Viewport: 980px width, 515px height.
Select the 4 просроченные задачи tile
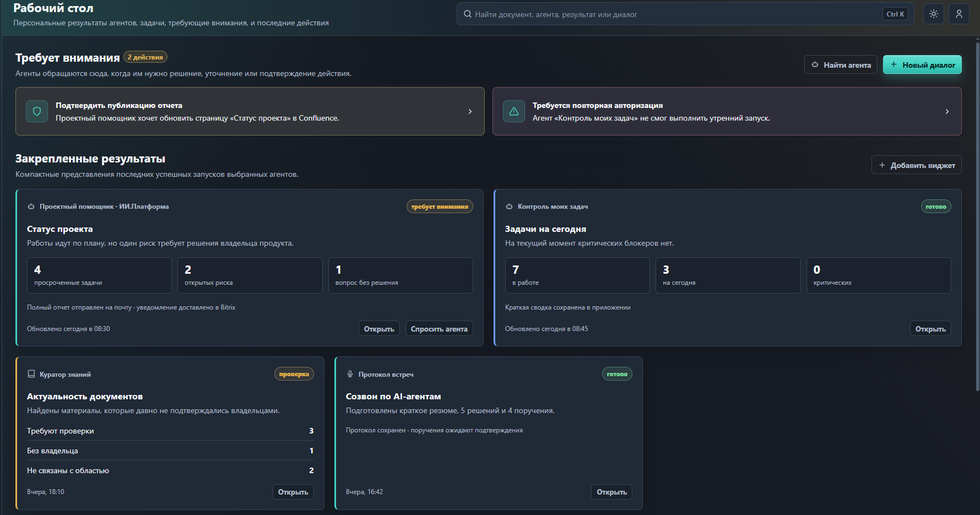(99, 275)
